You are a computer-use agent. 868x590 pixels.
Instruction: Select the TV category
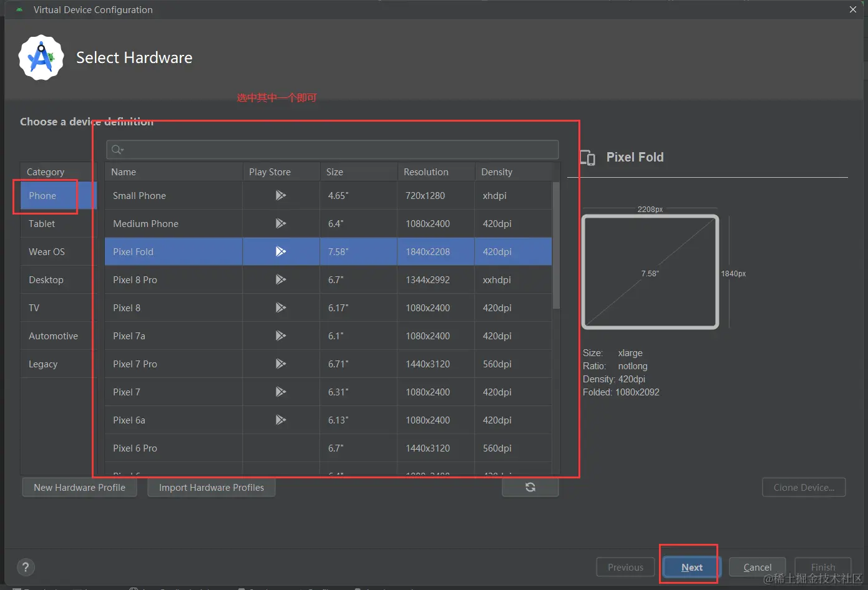click(59, 307)
